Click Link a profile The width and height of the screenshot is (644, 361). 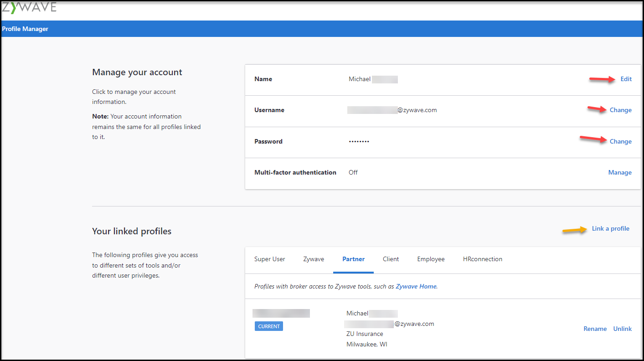click(x=610, y=228)
